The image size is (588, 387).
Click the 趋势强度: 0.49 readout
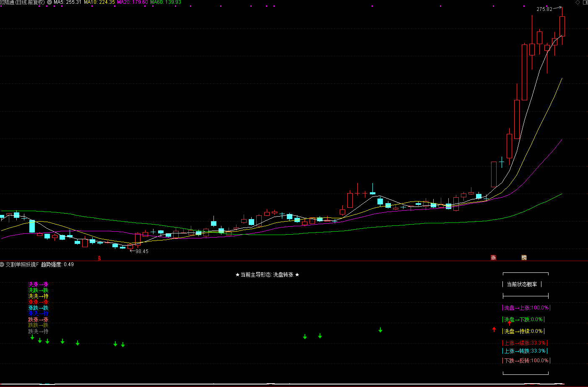click(57, 264)
